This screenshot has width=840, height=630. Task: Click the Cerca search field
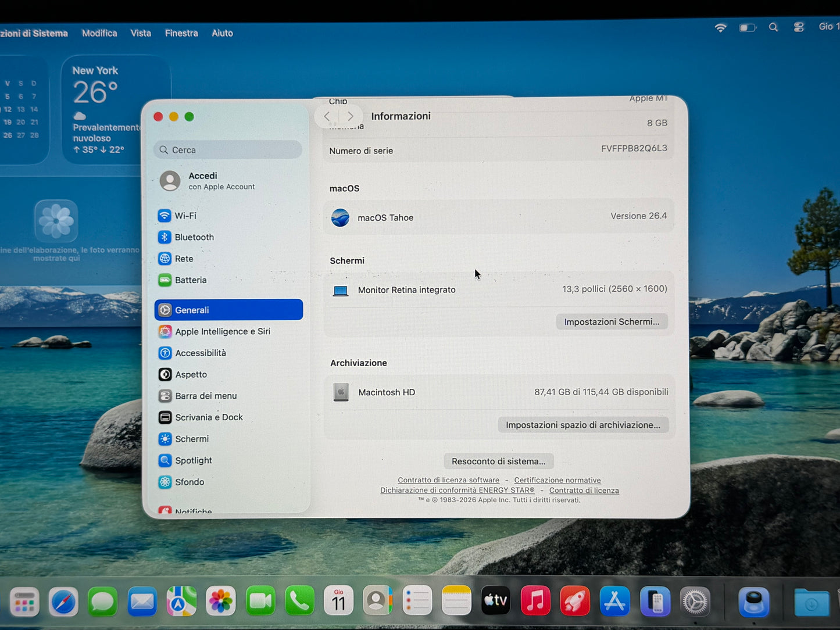(228, 150)
